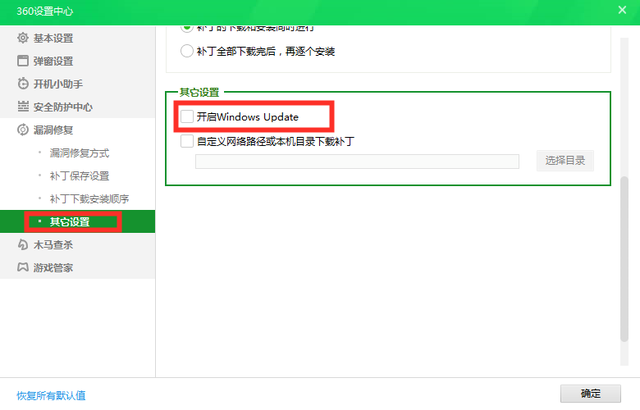This screenshot has width=640, height=410.
Task: Click the vertical scrollbar thumb
Action: tap(624, 259)
